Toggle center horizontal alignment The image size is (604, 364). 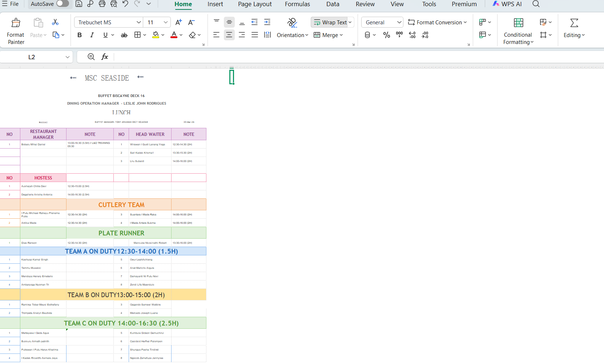(229, 35)
